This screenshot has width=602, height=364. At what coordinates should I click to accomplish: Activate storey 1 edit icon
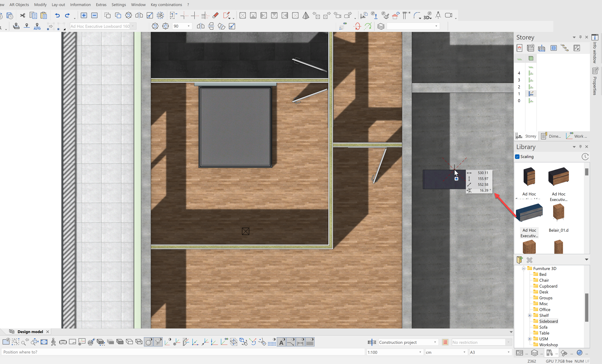(x=531, y=94)
